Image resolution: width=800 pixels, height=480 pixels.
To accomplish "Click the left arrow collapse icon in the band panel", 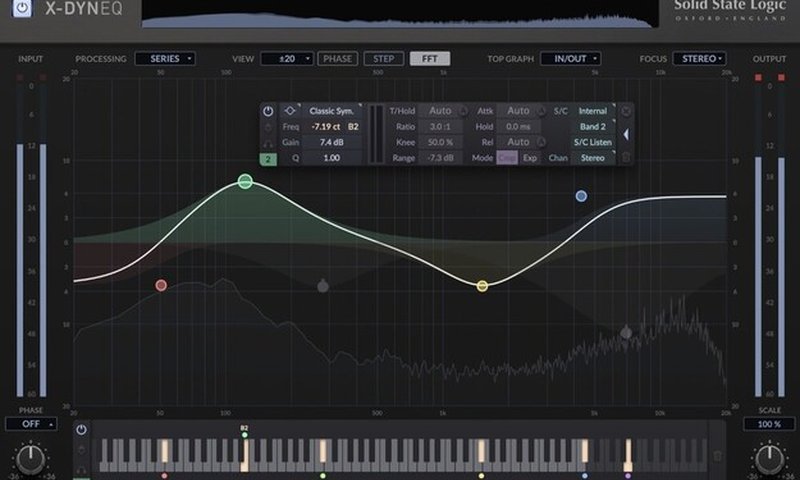I will point(626,134).
